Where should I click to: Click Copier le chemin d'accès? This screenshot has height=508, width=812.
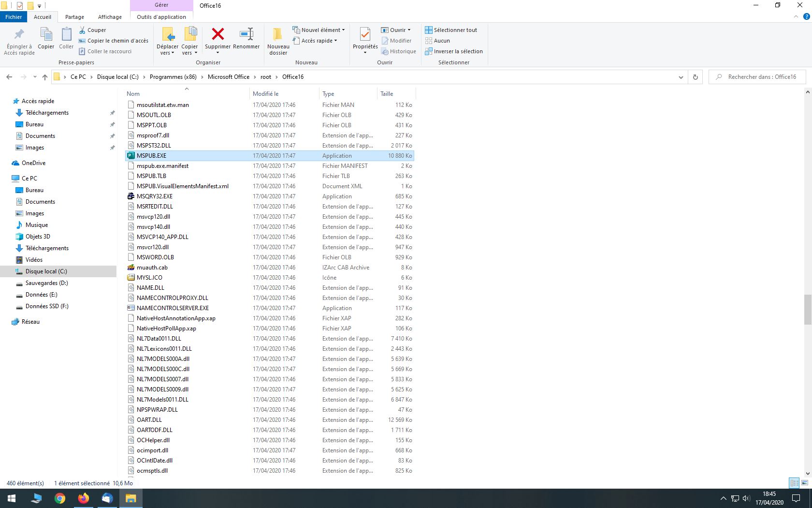pos(114,41)
